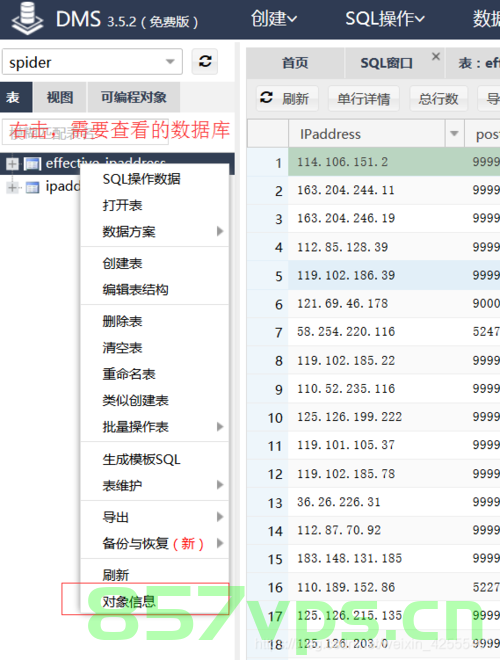Select cell 112.85.128.39

coord(376,247)
